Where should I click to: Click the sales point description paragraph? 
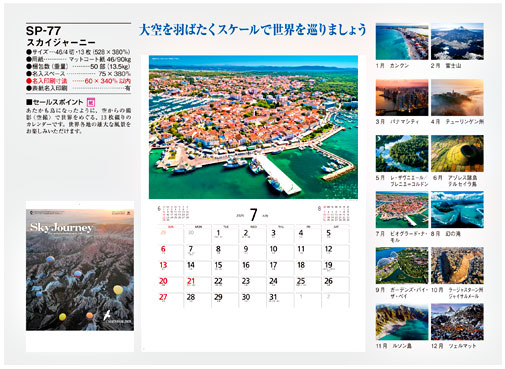point(78,120)
